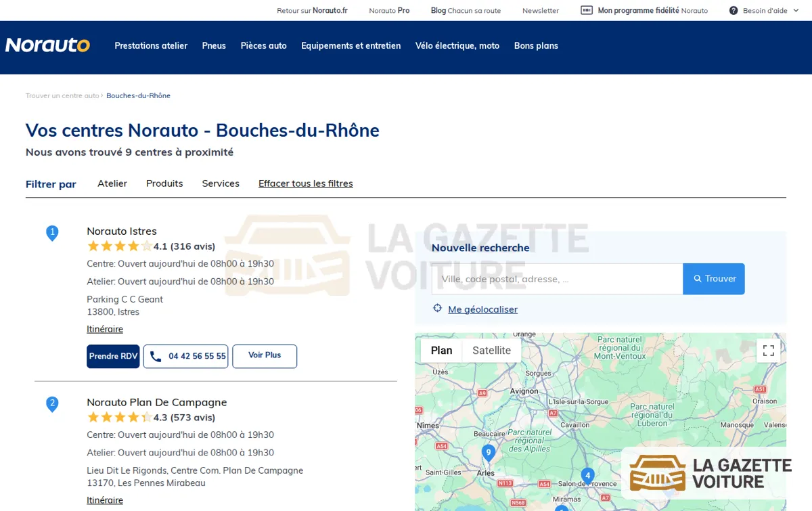Click the 4.3 (573 avis) rating text
Viewport: 812px width, 511px height.
pos(184,418)
